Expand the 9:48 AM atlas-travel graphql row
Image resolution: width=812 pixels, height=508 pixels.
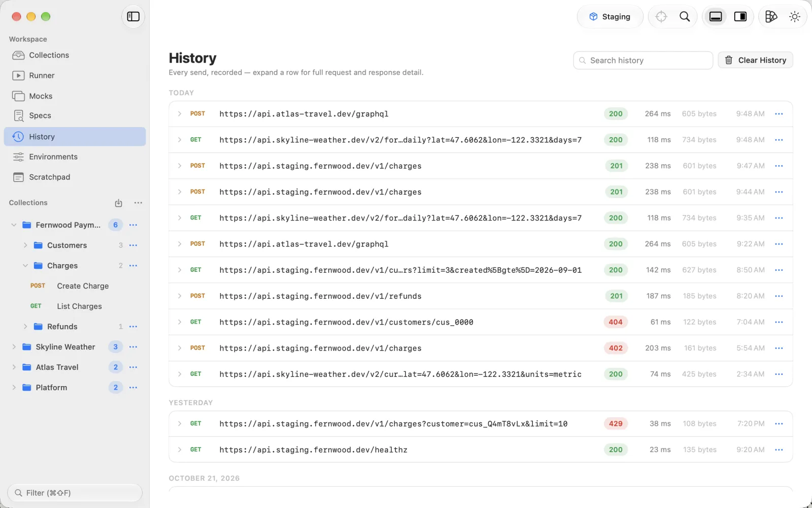[x=179, y=114]
